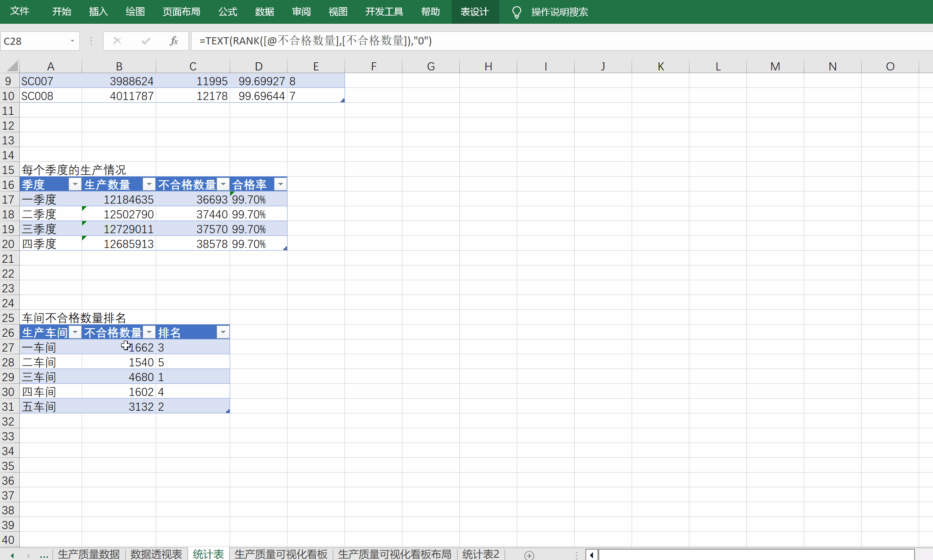Open the 公式 ribbon tab
This screenshot has width=933, height=560.
point(227,12)
